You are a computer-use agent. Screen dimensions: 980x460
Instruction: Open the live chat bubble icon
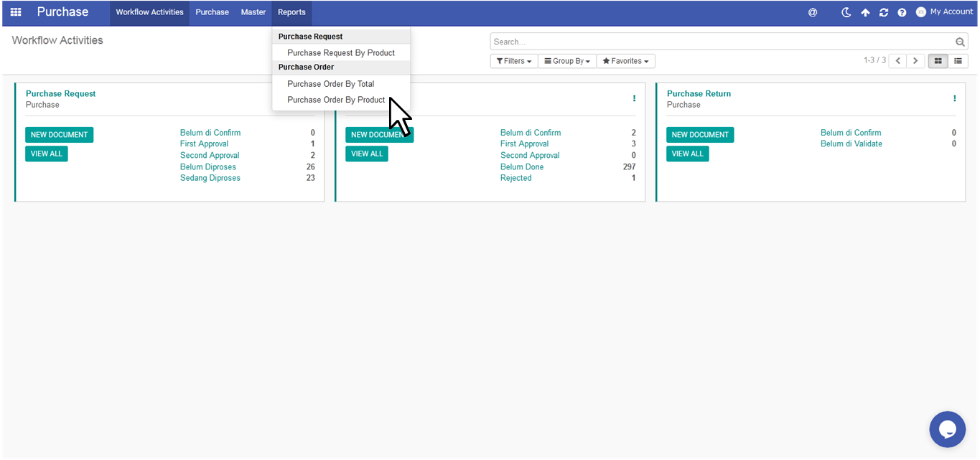point(947,429)
